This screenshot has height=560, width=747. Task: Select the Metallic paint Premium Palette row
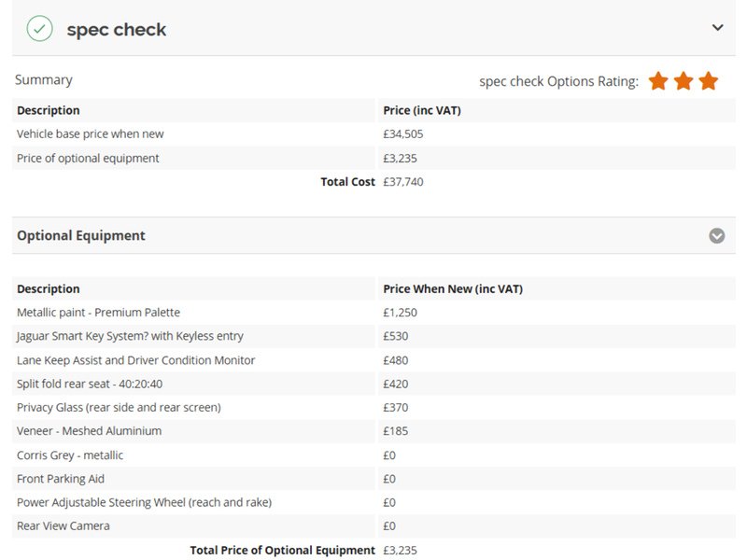point(373,313)
